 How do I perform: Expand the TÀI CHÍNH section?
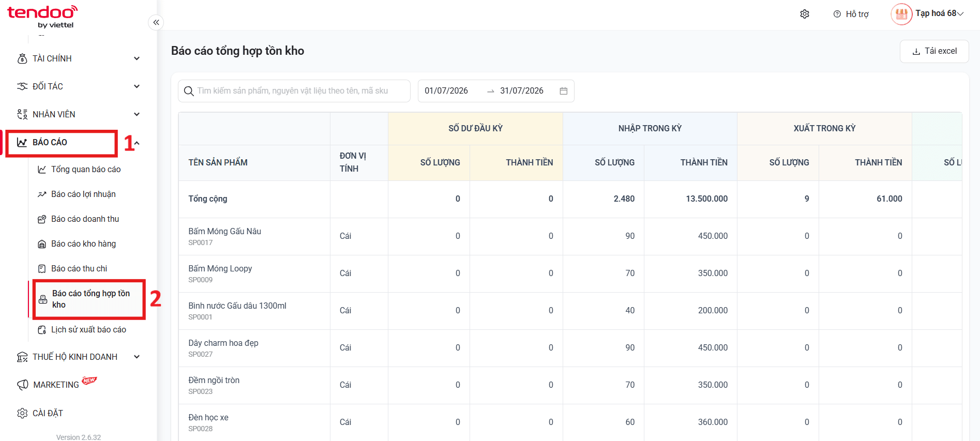[137, 58]
